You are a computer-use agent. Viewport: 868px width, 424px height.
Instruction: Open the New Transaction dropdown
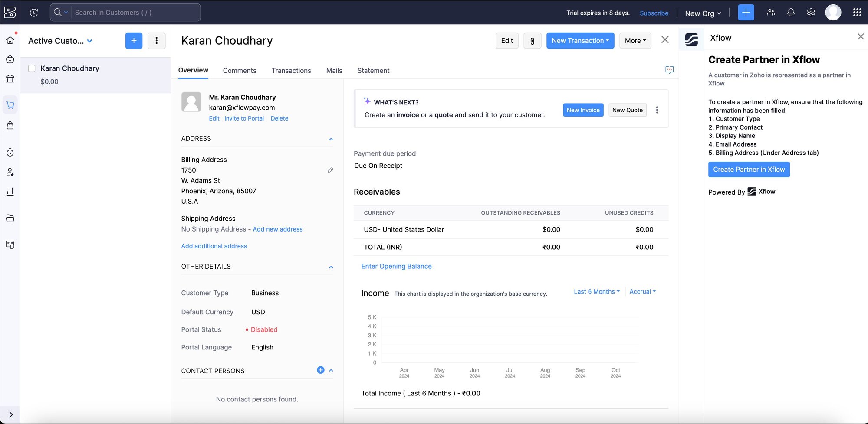(580, 41)
